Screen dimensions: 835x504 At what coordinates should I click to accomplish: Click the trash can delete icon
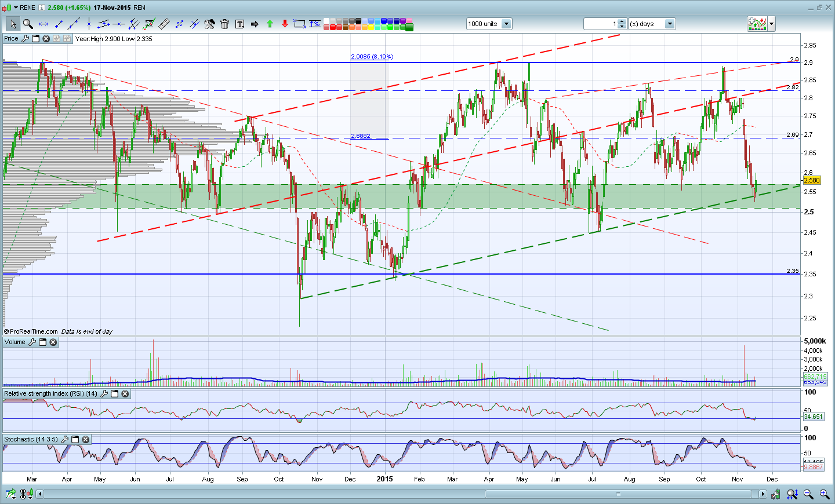click(224, 24)
